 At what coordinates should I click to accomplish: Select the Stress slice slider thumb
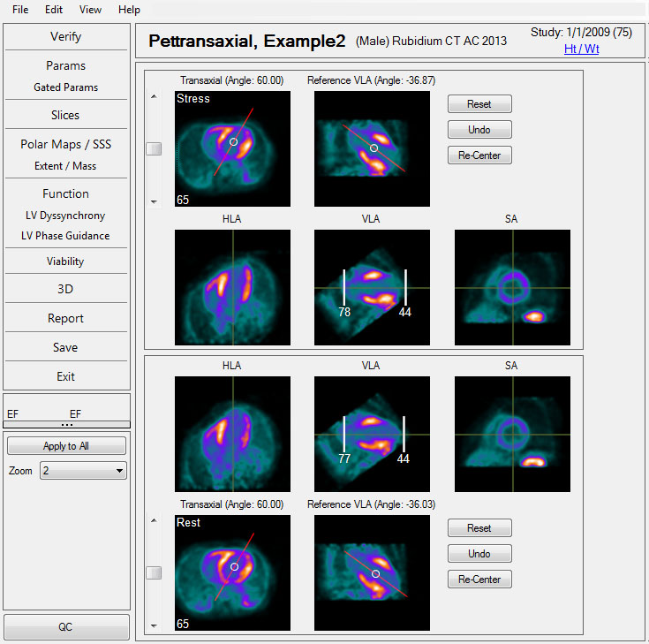click(x=154, y=149)
